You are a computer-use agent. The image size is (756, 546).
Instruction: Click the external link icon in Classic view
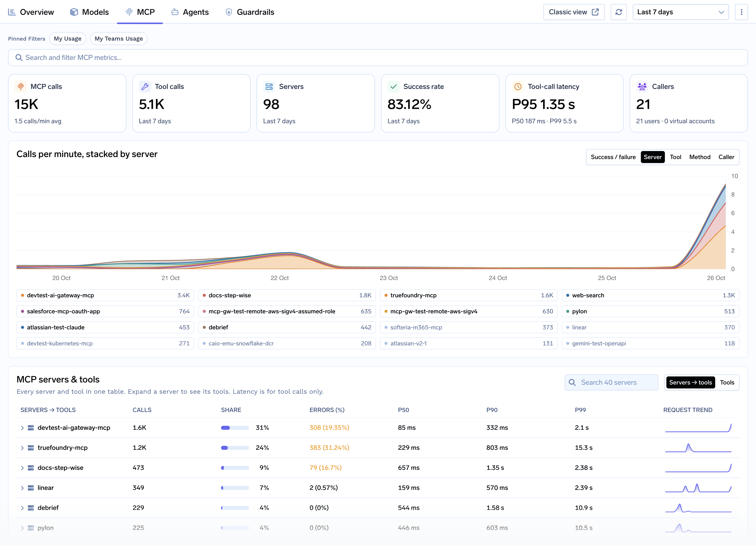pos(595,12)
